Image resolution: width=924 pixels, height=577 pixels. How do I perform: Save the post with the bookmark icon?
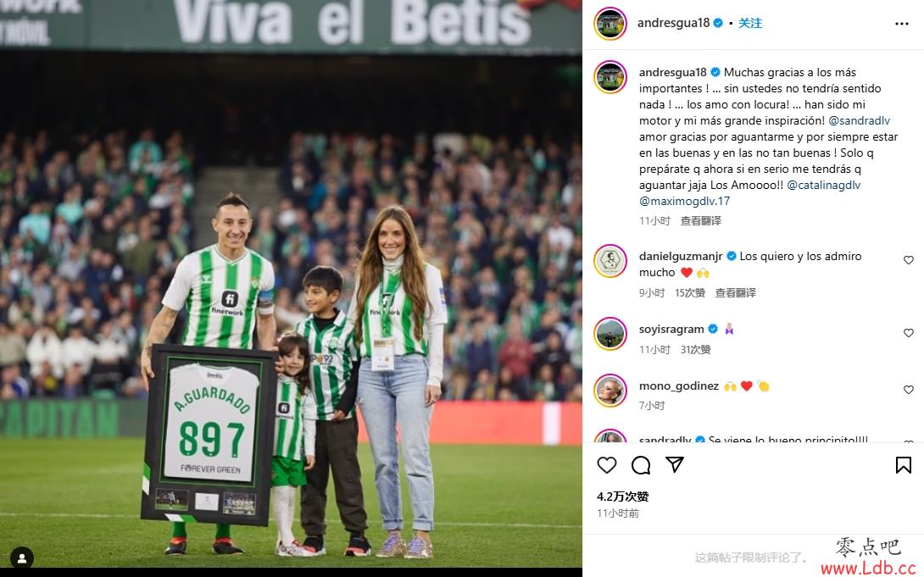click(x=904, y=465)
